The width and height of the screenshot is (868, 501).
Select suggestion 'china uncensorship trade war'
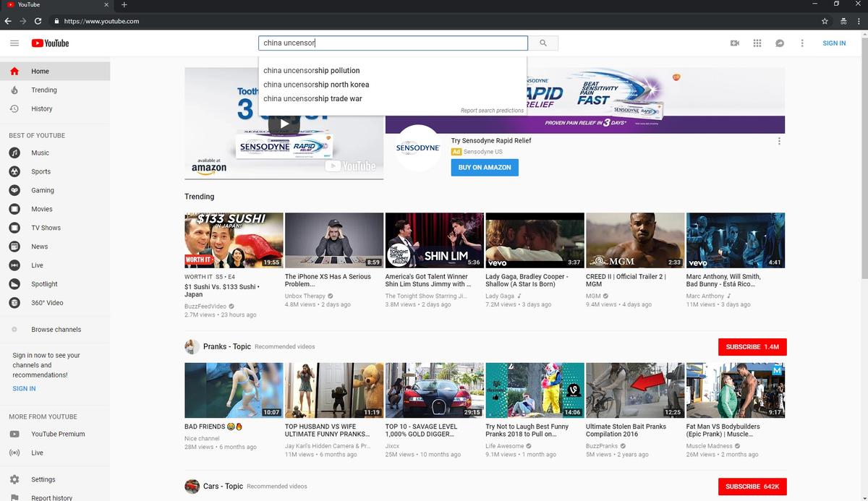coord(312,98)
